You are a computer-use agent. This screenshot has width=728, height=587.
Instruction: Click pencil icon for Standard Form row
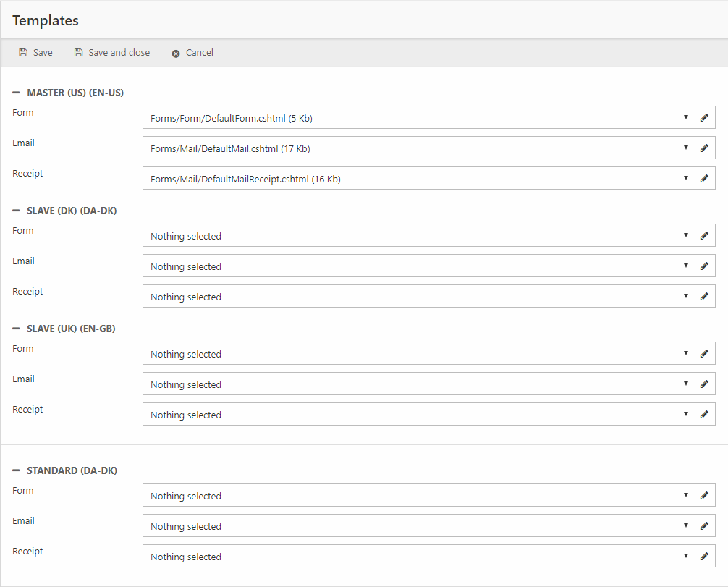tap(704, 495)
